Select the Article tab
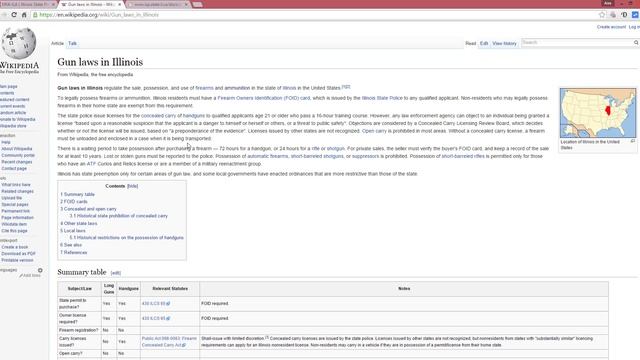Image resolution: width=640 pixels, height=360 pixels. pyautogui.click(x=57, y=43)
